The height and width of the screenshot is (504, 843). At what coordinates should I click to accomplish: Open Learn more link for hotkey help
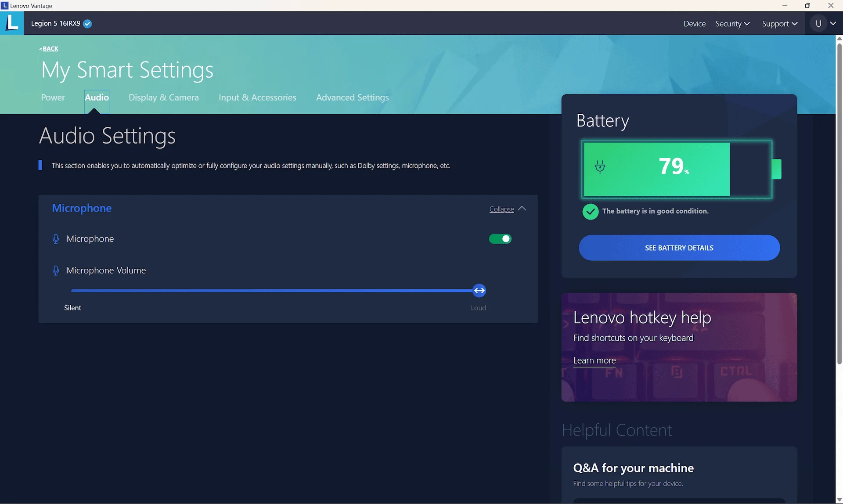594,360
